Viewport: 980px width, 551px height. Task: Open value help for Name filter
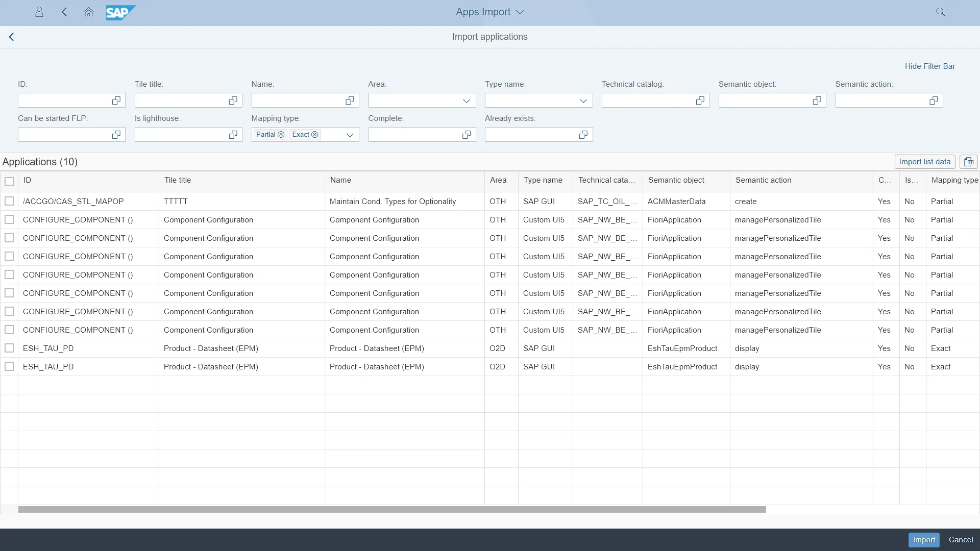pos(350,101)
